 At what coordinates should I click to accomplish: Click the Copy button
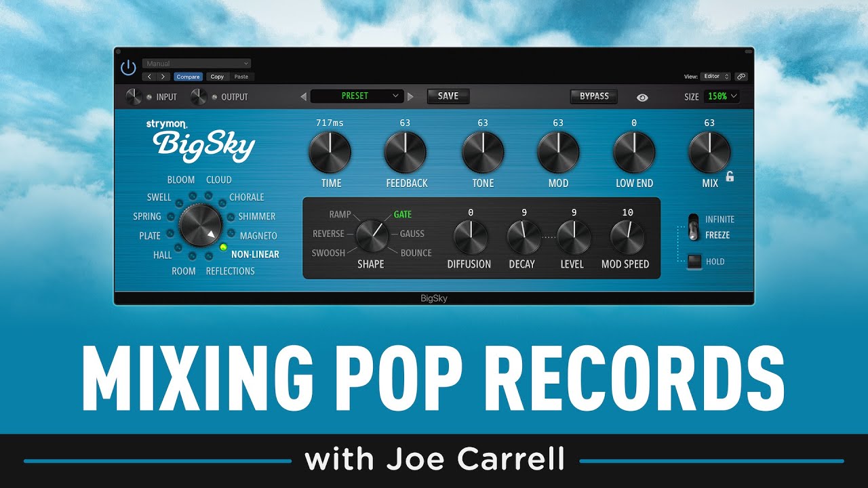[x=217, y=77]
